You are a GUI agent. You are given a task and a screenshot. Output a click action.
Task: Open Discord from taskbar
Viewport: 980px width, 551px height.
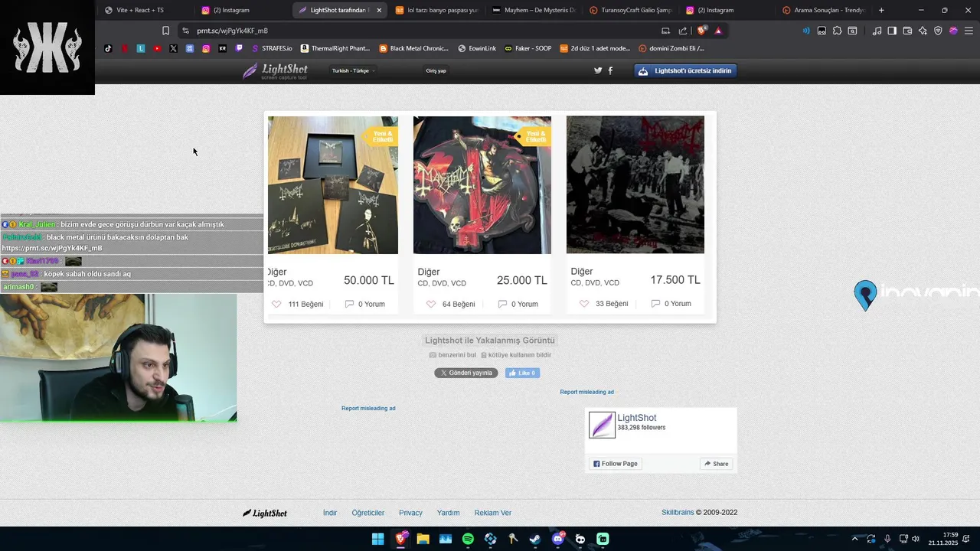(x=558, y=539)
